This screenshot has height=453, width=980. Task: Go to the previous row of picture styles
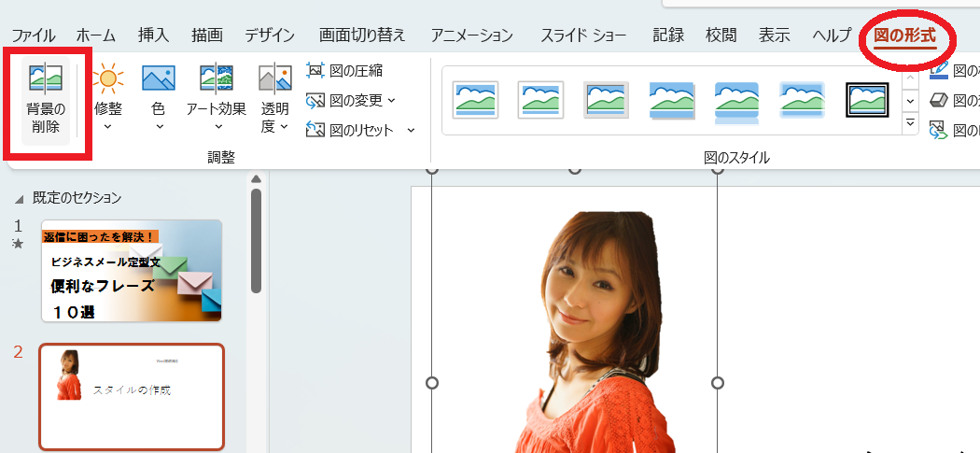point(910,78)
